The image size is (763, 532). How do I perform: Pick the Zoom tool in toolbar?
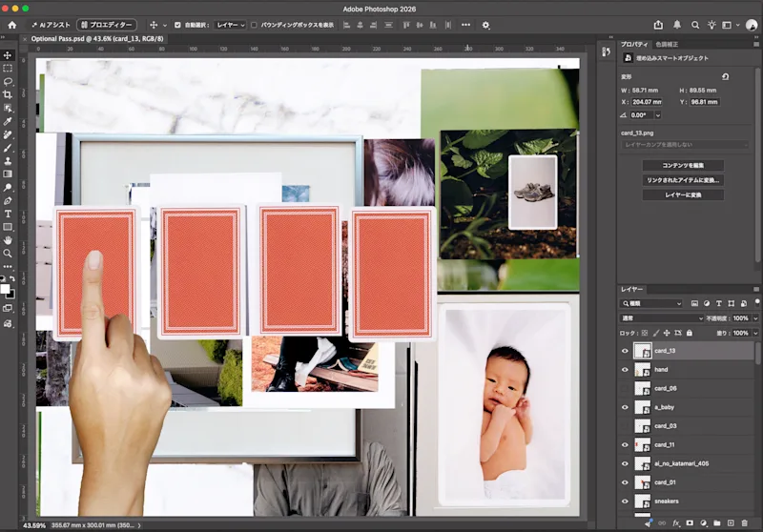(x=8, y=253)
